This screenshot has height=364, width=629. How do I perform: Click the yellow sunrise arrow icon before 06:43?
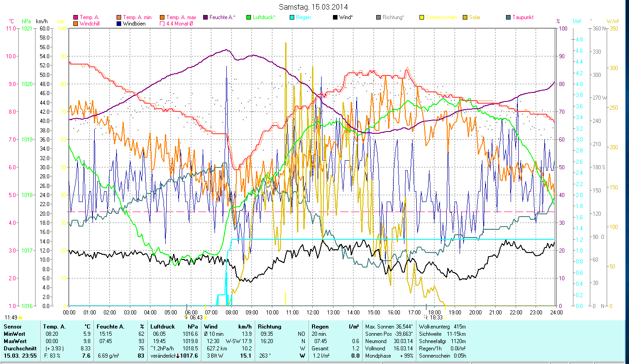coord(186,317)
